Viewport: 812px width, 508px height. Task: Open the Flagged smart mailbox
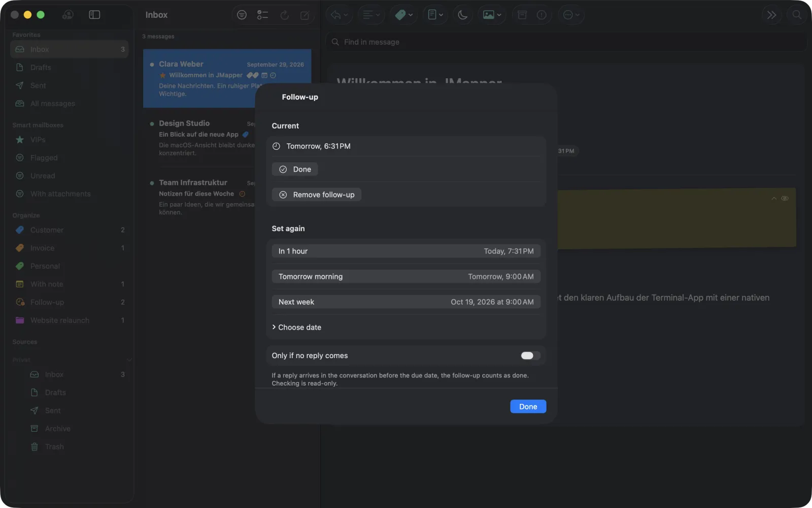[70, 158]
